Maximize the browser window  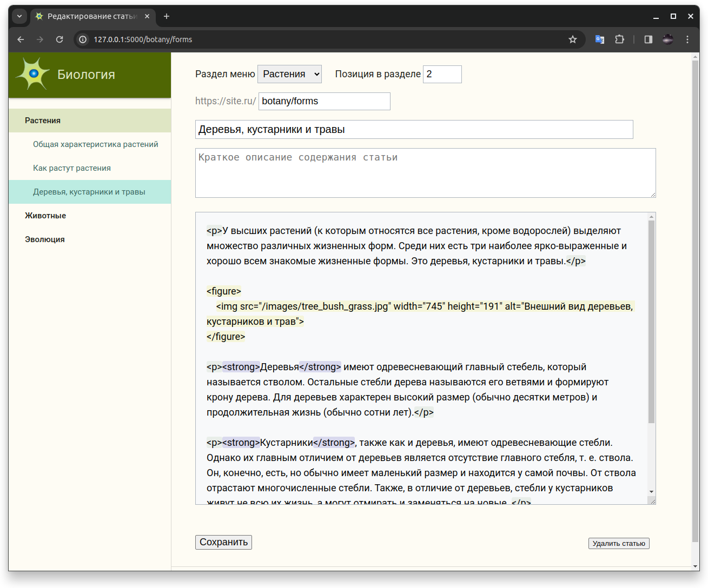click(x=673, y=16)
